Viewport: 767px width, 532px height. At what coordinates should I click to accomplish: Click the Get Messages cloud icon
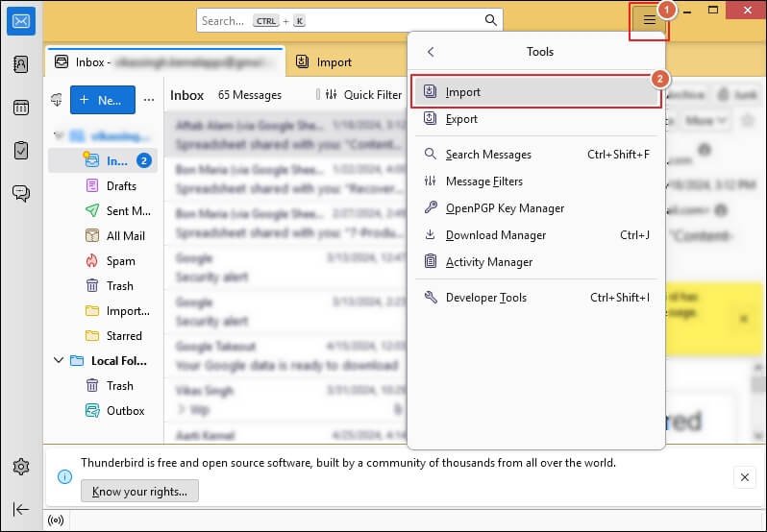[x=57, y=100]
